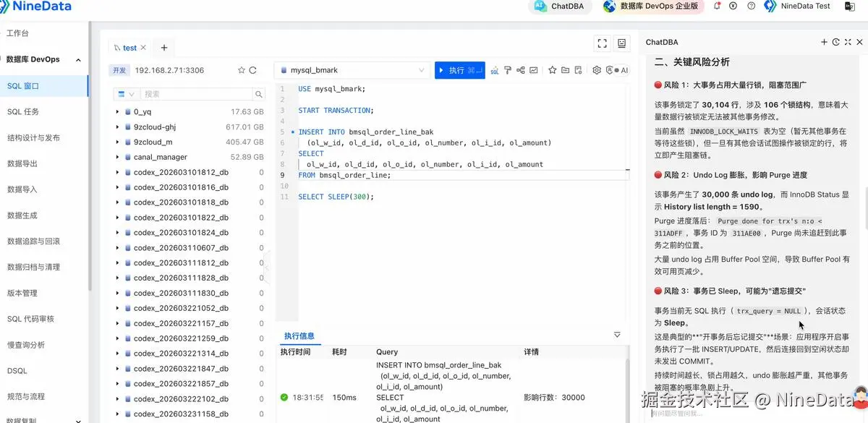
Task: Focus the database 搜索 search field
Action: [x=197, y=94]
